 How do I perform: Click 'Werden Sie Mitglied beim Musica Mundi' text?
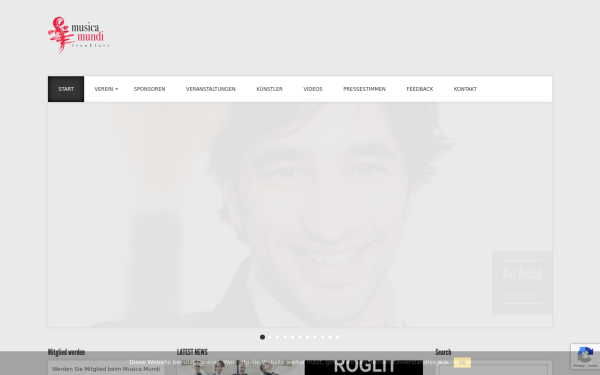pyautogui.click(x=106, y=369)
